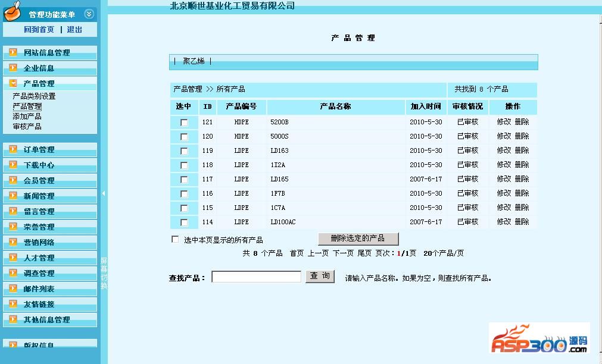Click the arrow icon beside 友情链接

point(13,304)
